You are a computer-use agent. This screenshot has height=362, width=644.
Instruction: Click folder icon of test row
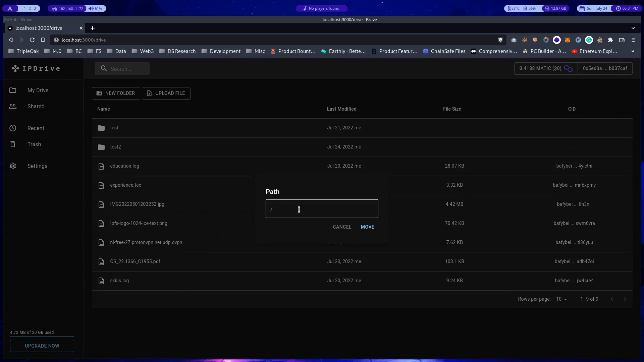(101, 128)
